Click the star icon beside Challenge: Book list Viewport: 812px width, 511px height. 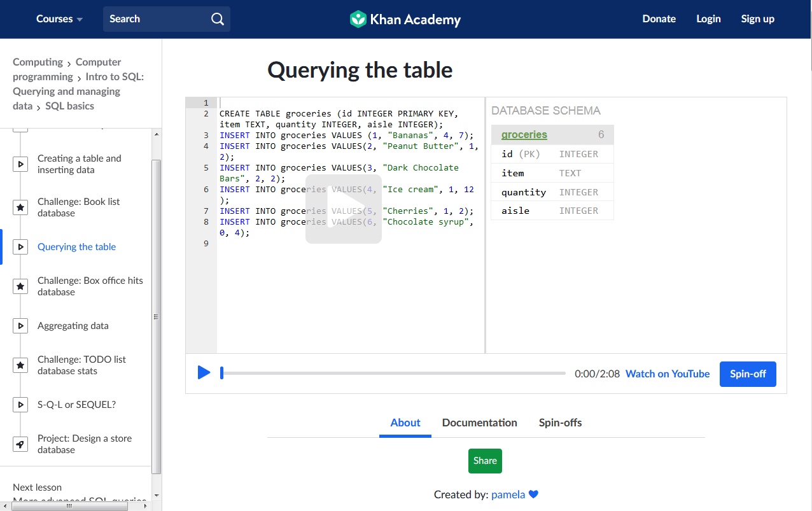click(x=20, y=207)
